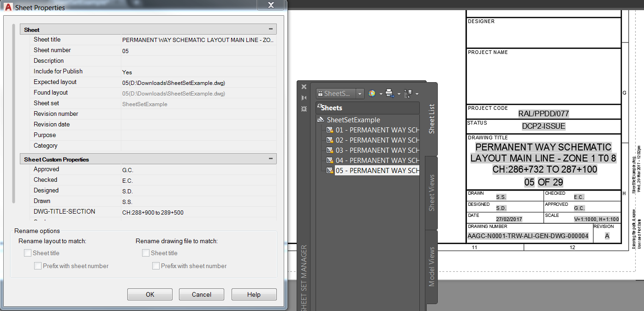
Task: Click the refresh icon beside the Sheets header
Action: [x=320, y=106]
